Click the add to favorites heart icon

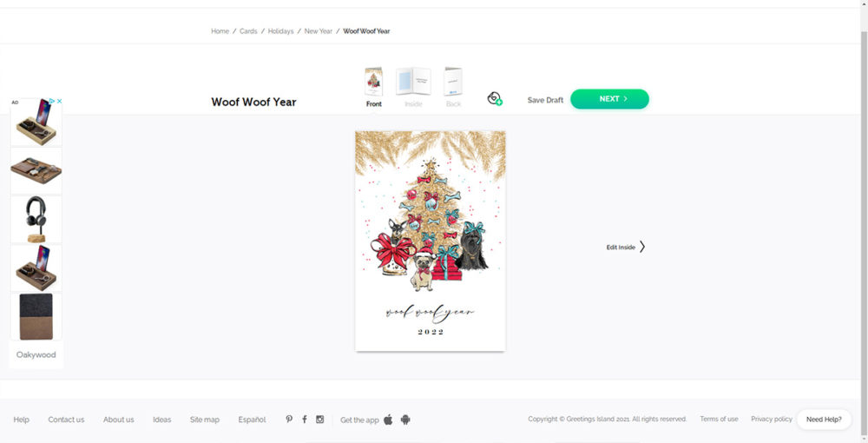495,98
